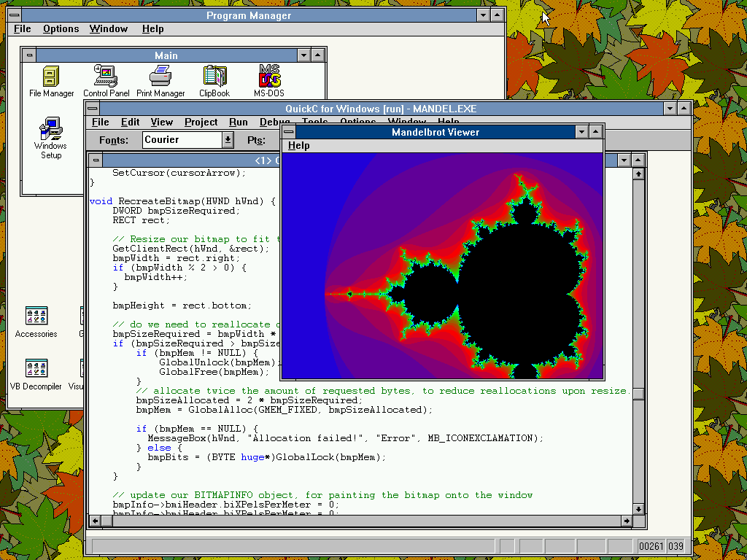Viewport: 747px width, 560px height.
Task: Open QuickC window's control menu box
Action: pos(93,109)
